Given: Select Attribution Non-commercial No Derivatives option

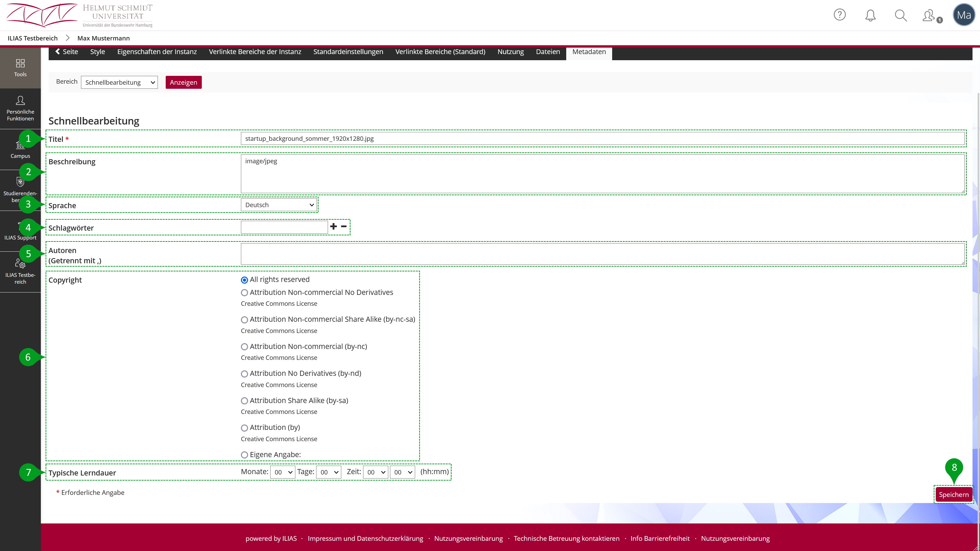Looking at the screenshot, I should 244,293.
